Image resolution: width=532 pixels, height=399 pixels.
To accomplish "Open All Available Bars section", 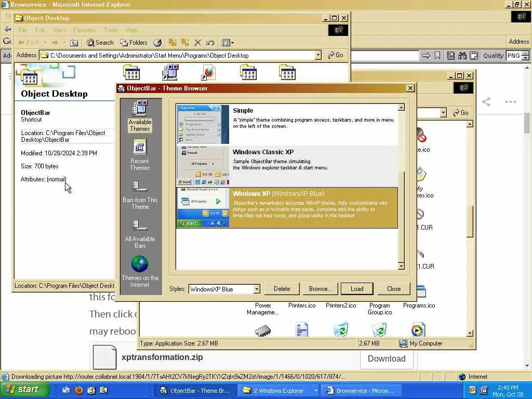I will [140, 234].
